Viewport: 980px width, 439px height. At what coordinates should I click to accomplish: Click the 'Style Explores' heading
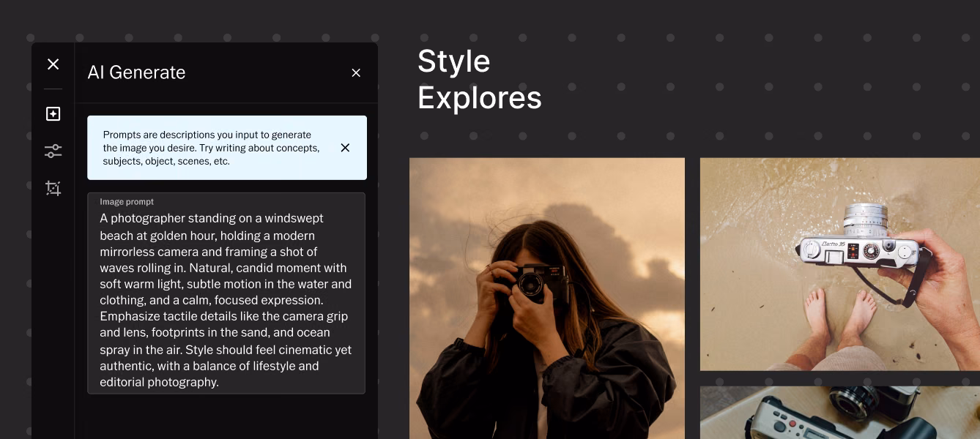(x=480, y=79)
